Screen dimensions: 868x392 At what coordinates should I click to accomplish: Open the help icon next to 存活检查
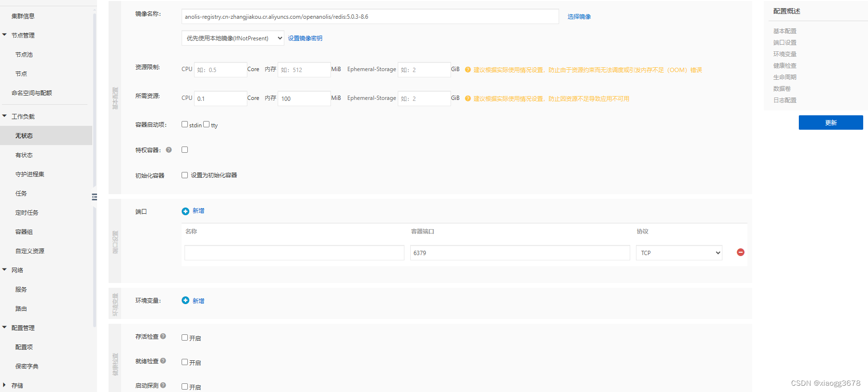point(163,336)
